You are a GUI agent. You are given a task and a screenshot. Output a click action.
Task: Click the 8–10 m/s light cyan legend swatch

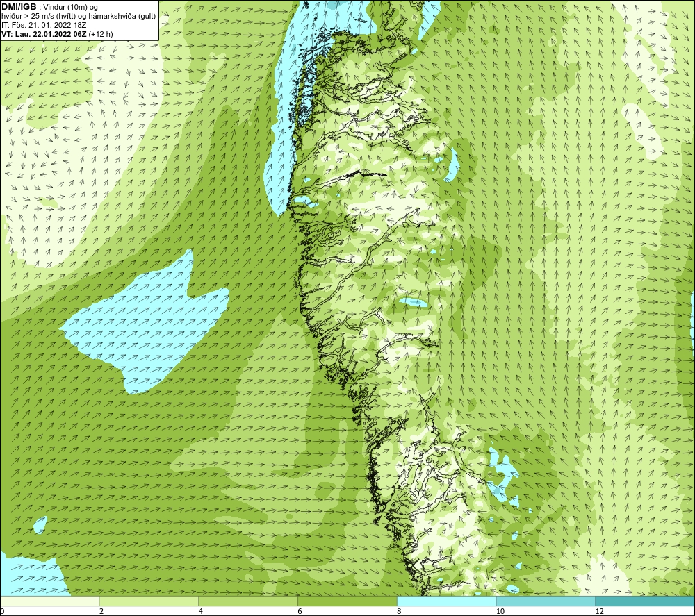[x=447, y=601]
